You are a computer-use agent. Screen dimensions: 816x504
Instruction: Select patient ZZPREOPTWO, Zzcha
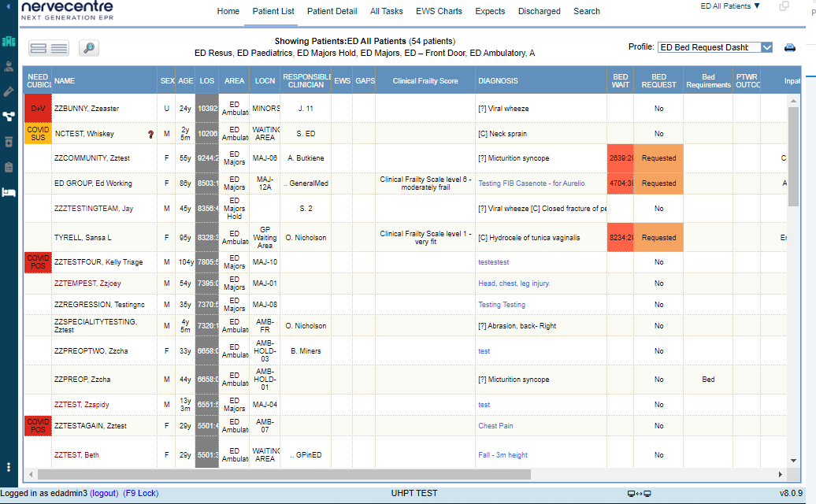pyautogui.click(x=91, y=351)
